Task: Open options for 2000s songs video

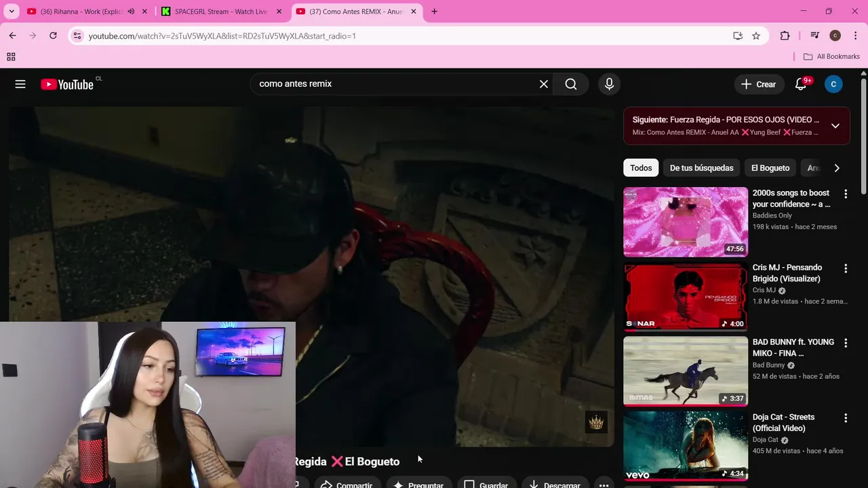Action: click(846, 194)
